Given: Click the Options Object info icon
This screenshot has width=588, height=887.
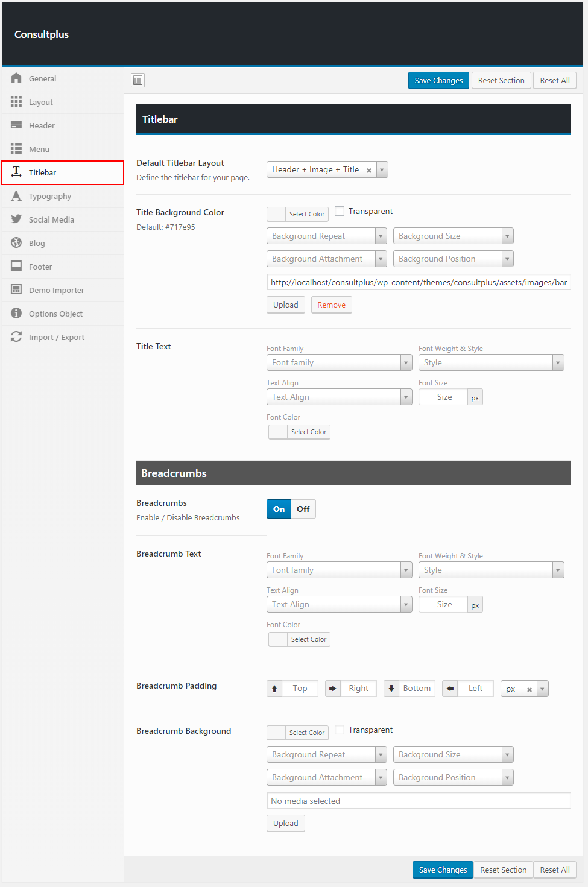Looking at the screenshot, I should pyautogui.click(x=16, y=314).
